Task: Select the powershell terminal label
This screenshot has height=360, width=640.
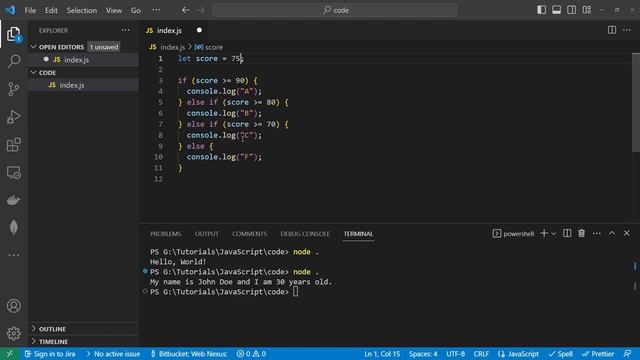Action: click(513, 233)
